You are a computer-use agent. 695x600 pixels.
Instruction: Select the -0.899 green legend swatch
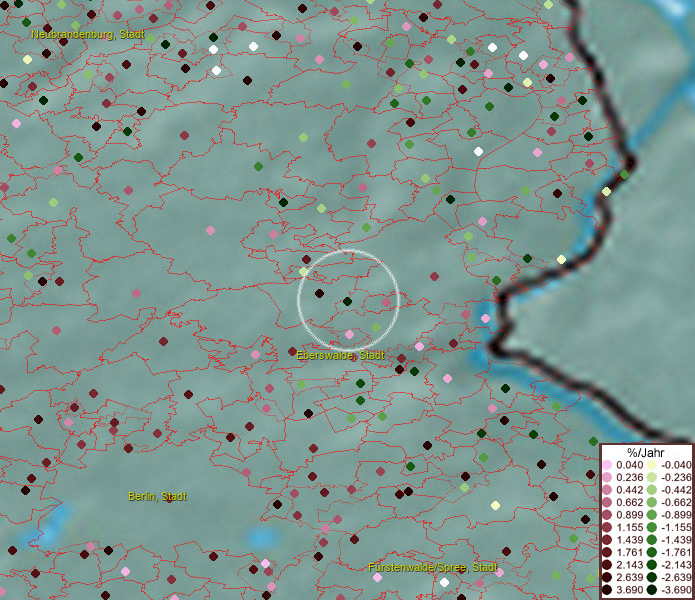pos(652,515)
